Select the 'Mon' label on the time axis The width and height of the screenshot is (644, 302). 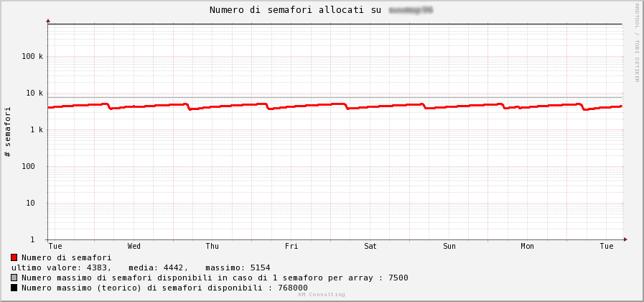click(x=527, y=247)
